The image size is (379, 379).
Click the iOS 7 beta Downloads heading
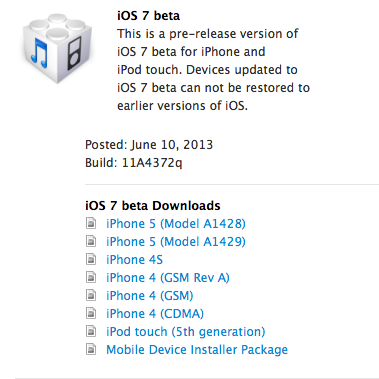[x=153, y=206]
